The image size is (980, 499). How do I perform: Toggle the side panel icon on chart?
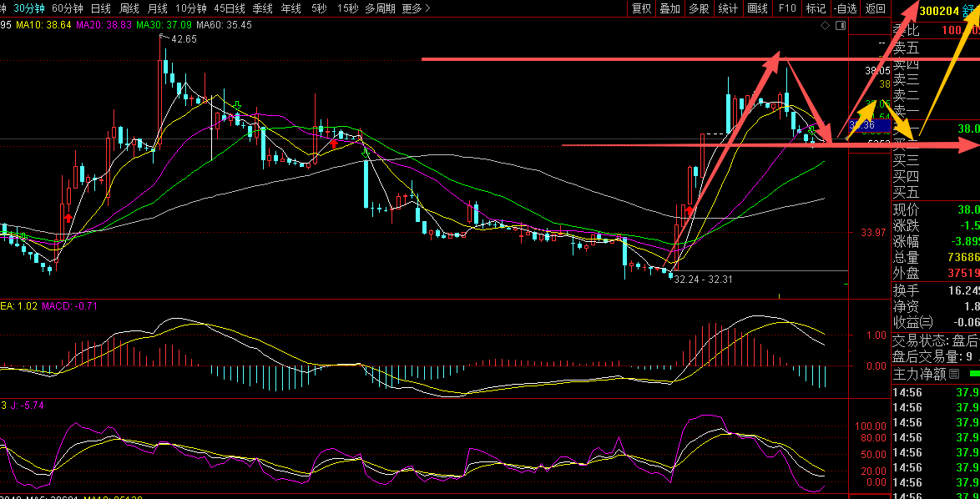click(841, 25)
